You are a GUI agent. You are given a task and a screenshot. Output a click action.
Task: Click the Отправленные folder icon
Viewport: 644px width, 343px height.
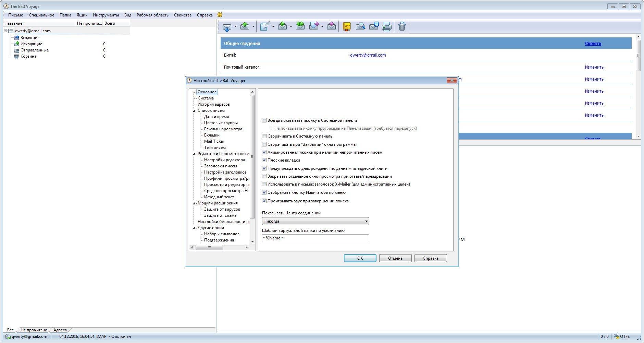16,50
